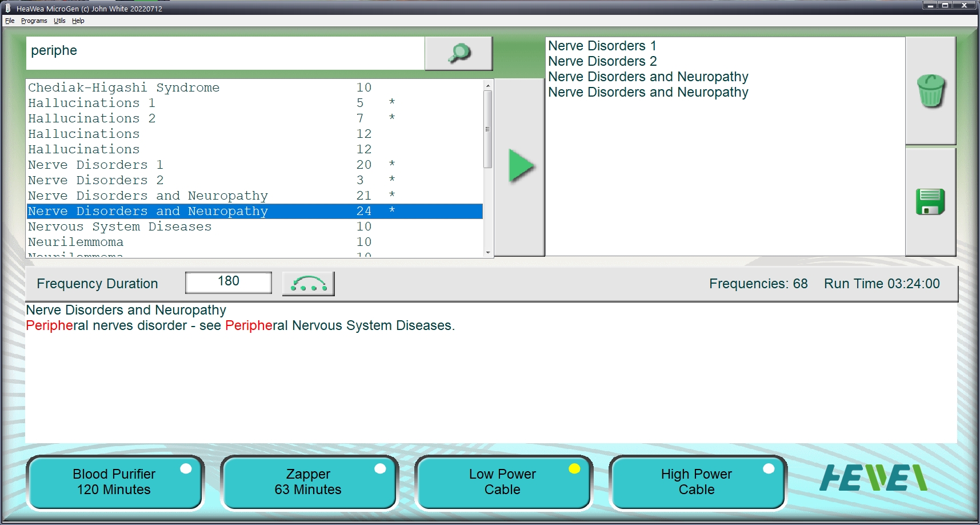Click the HEWE logo
Image resolution: width=980 pixels, height=525 pixels.
pyautogui.click(x=873, y=478)
